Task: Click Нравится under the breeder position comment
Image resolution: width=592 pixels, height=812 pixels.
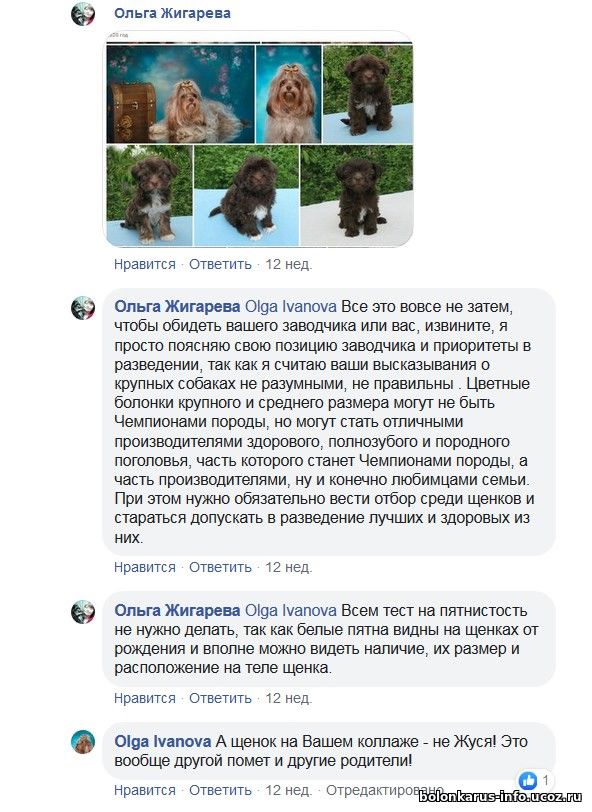Action: (145, 567)
